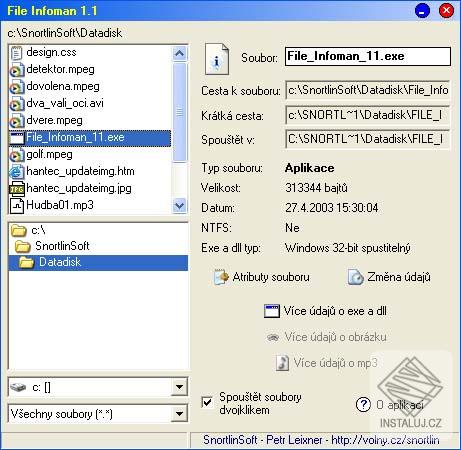The height and width of the screenshot is (450, 461).
Task: Click Více údajů o mp3
Action: [x=327, y=363]
